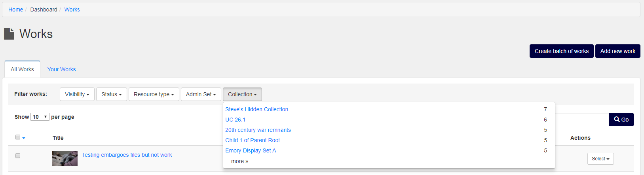Expand the Status filter dropdown

[112, 94]
